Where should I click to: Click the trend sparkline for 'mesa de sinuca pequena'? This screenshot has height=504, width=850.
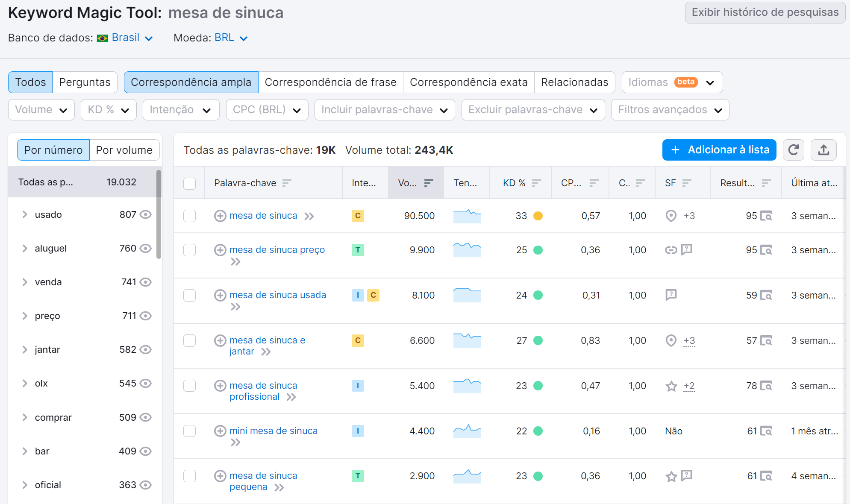pyautogui.click(x=467, y=476)
